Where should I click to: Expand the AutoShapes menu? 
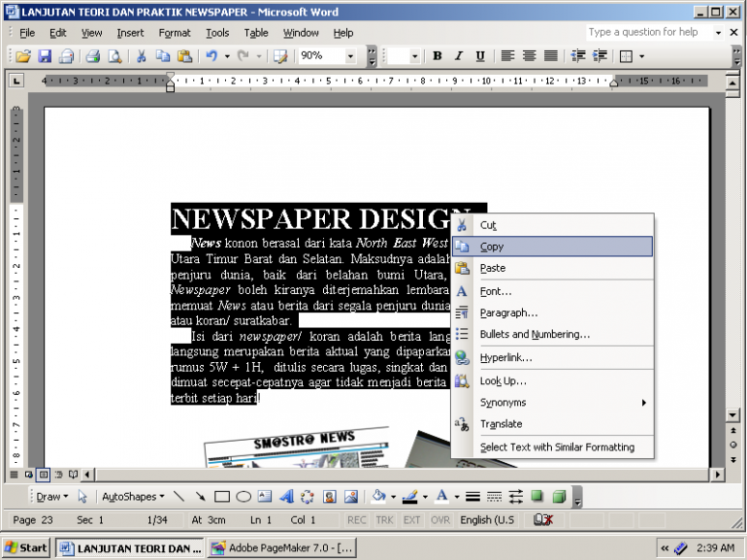coord(132,497)
